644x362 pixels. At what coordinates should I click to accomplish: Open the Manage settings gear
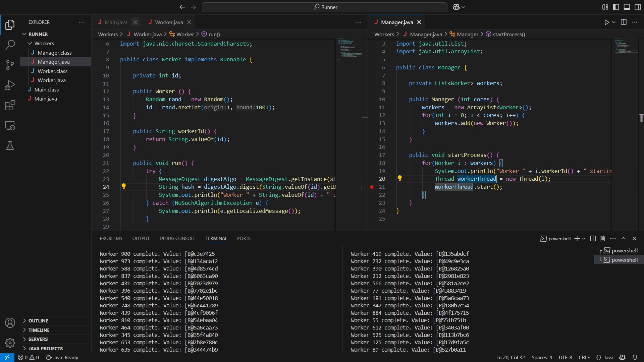click(10, 343)
